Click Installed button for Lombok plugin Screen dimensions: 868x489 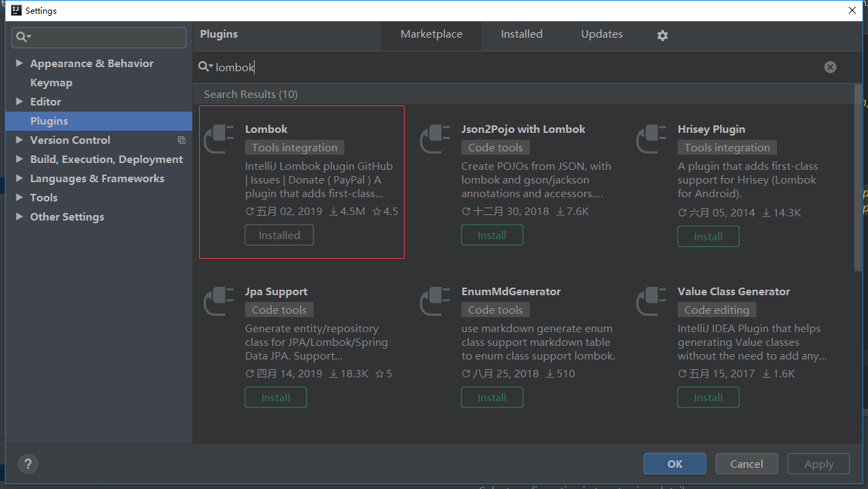click(x=279, y=235)
